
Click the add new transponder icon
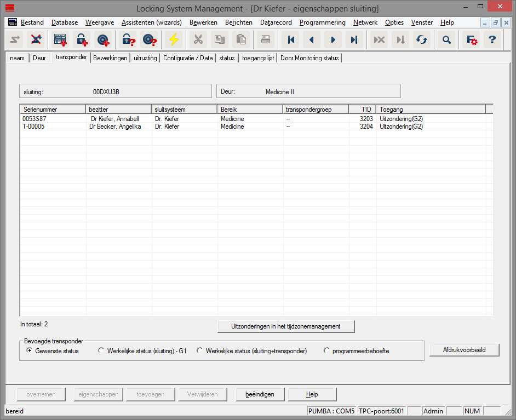point(102,39)
